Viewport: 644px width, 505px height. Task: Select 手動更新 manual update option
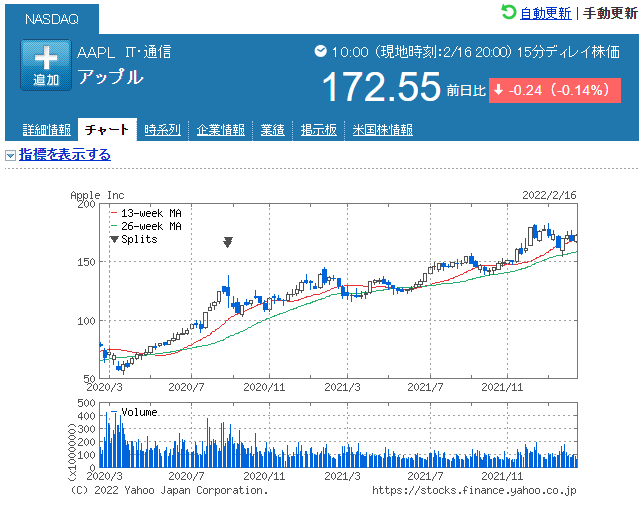[610, 13]
